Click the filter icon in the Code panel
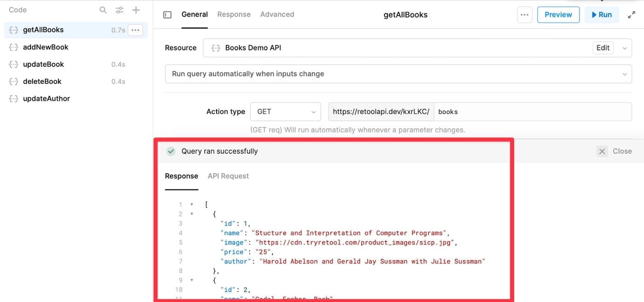 (x=120, y=9)
